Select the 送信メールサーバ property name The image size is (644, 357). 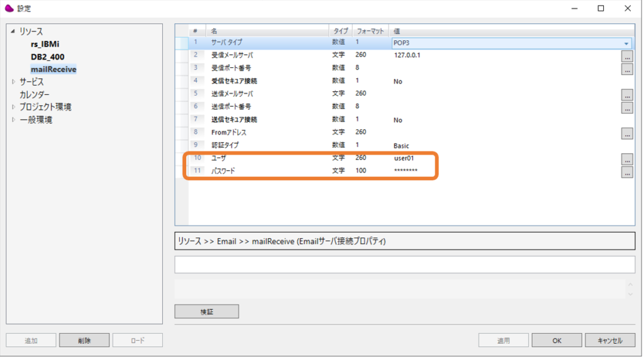tap(232, 94)
